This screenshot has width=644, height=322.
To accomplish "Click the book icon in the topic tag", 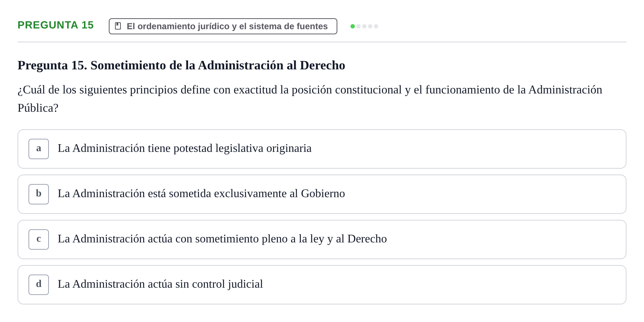I will pos(118,26).
